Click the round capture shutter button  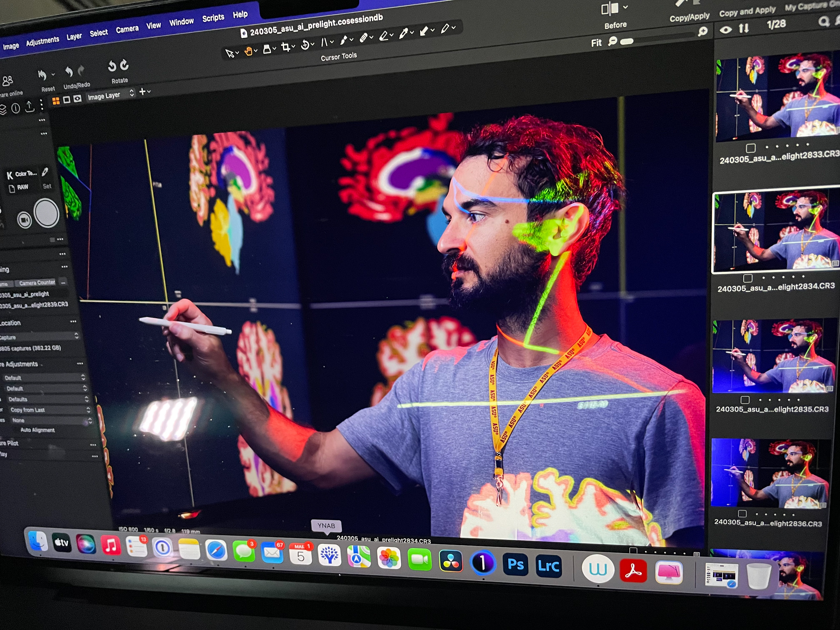[x=46, y=213]
